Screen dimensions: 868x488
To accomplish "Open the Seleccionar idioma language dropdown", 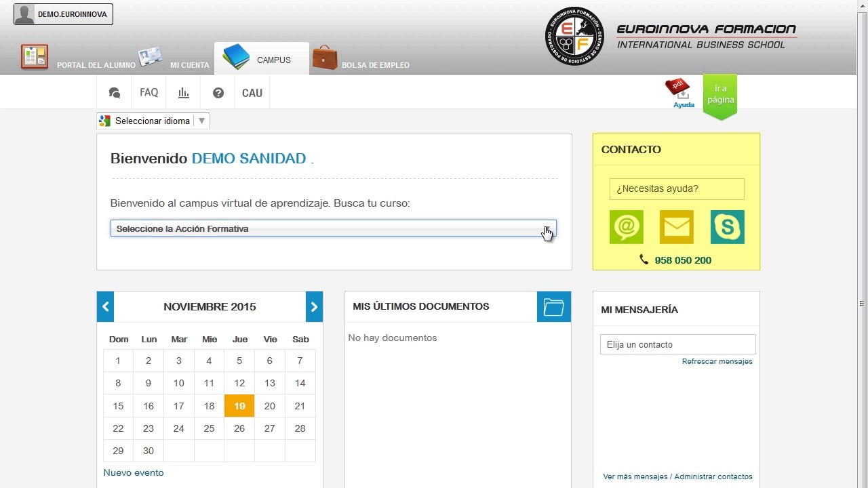I will [x=153, y=121].
